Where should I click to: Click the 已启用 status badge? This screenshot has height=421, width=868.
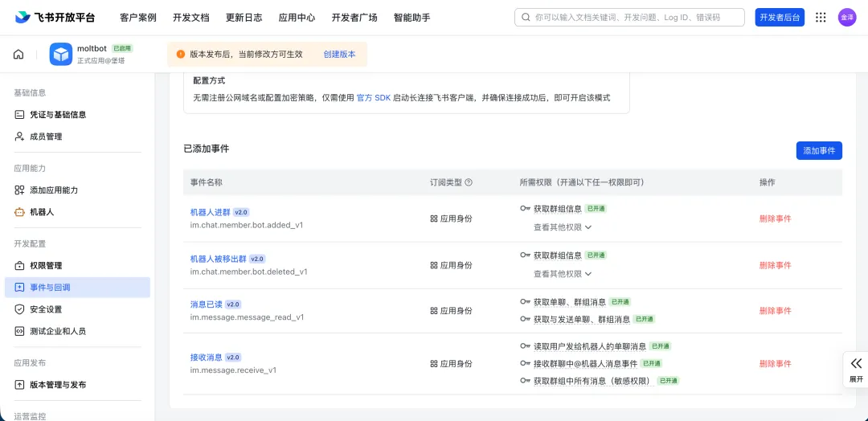(122, 49)
